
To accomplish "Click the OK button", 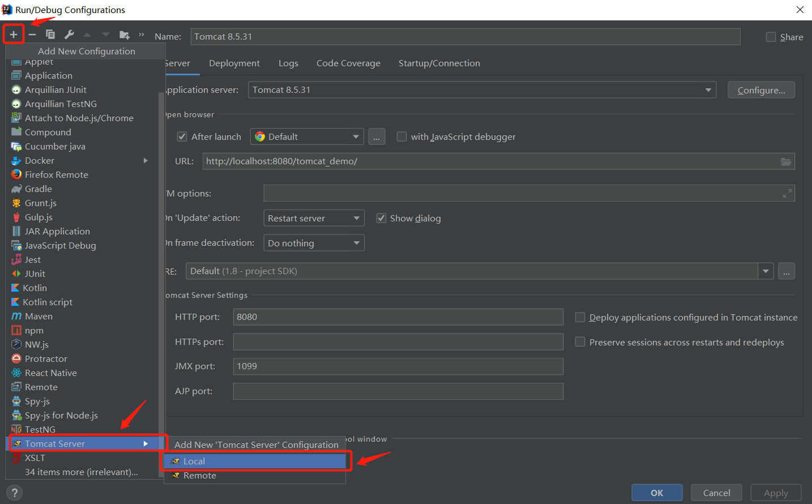I will pyautogui.click(x=657, y=493).
